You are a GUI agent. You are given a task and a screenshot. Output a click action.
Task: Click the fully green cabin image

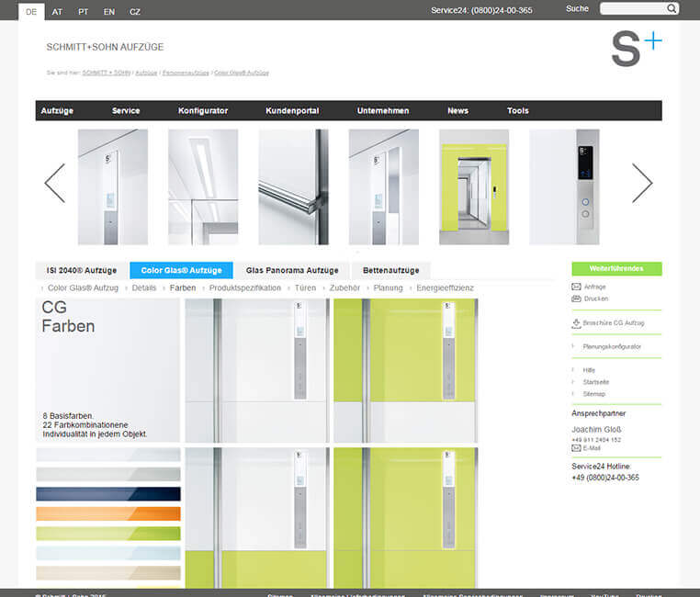[x=406, y=518]
